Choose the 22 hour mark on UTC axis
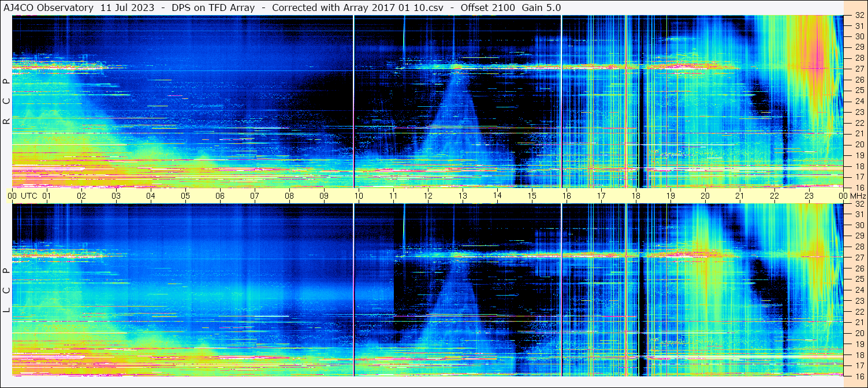 pyautogui.click(x=774, y=196)
